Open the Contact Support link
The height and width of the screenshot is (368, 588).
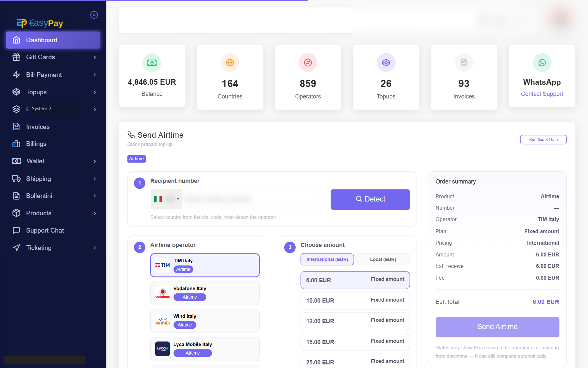(x=542, y=94)
